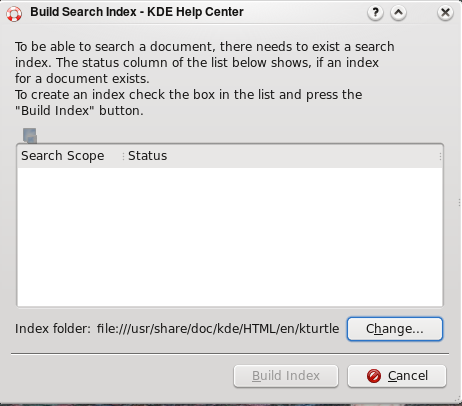Click the handle at the Status header's right end
Image resolution: width=462 pixels, height=406 pixels.
[440, 156]
